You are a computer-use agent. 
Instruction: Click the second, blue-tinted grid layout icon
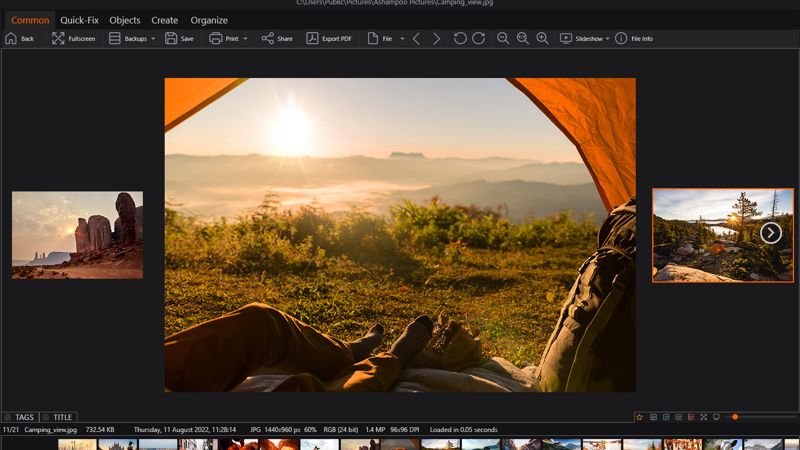pyautogui.click(x=666, y=417)
